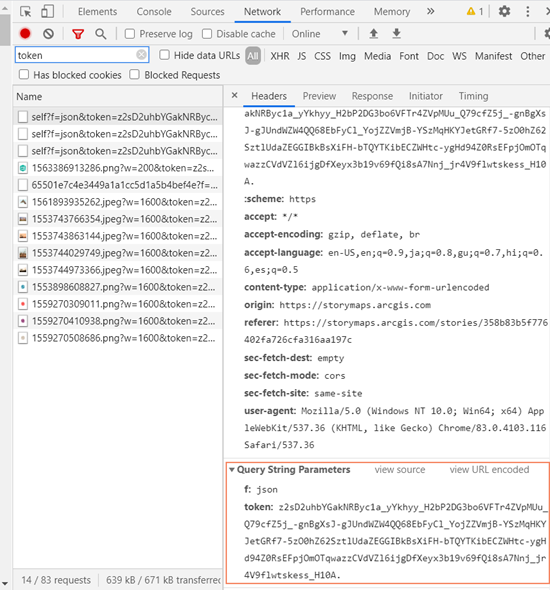Tick the Hide data URLs checkbox
The width and height of the screenshot is (550, 590).
tap(164, 55)
